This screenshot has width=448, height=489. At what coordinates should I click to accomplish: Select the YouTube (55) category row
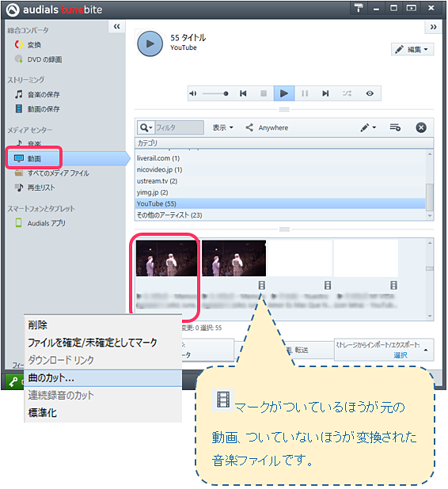pyautogui.click(x=280, y=203)
